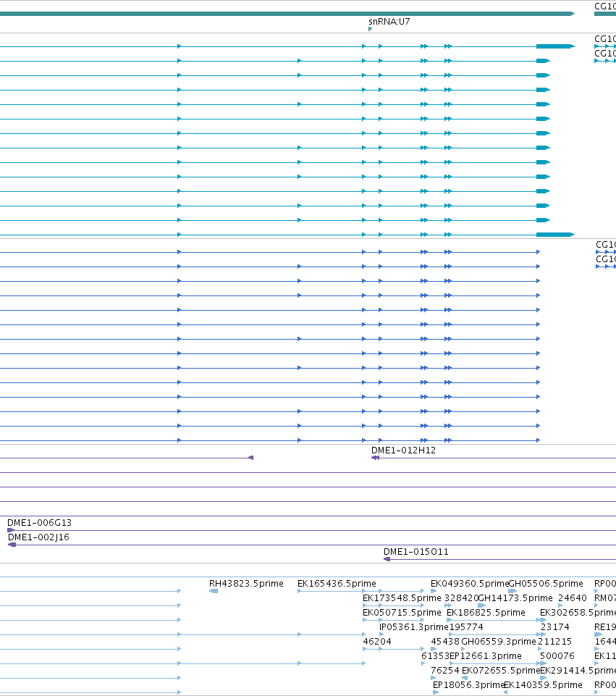Click the snRNA:U7 label
Image resolution: width=616 pixels, height=696 pixels.
[x=389, y=21]
